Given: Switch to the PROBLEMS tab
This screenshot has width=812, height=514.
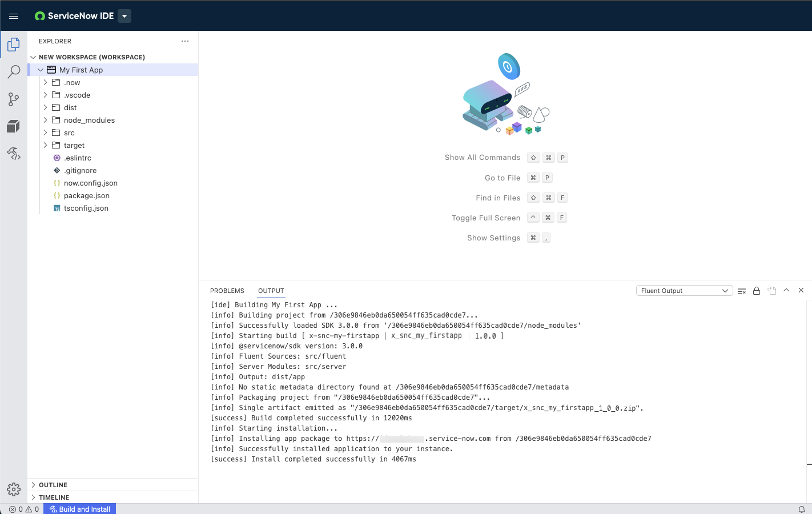Looking at the screenshot, I should click(x=227, y=291).
